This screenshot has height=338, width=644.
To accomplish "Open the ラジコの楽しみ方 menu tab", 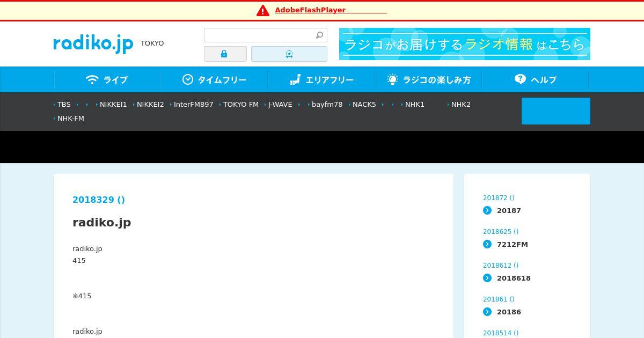I will 429,79.
